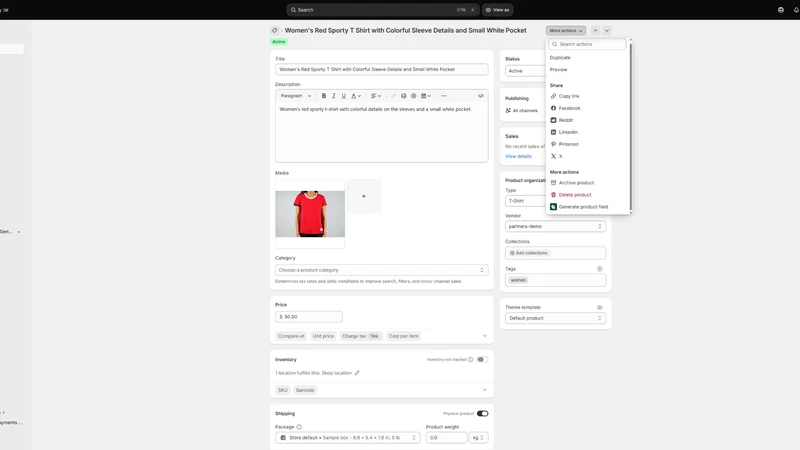The height and width of the screenshot is (450, 800).
Task: Apply bold formatting in description toolbar
Action: [x=323, y=96]
